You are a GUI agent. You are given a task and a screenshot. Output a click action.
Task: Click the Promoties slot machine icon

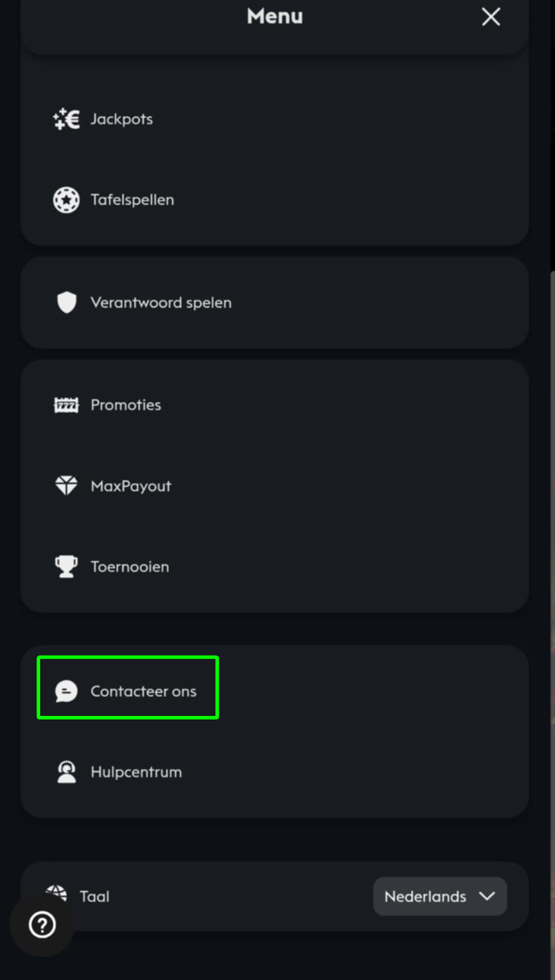point(66,405)
